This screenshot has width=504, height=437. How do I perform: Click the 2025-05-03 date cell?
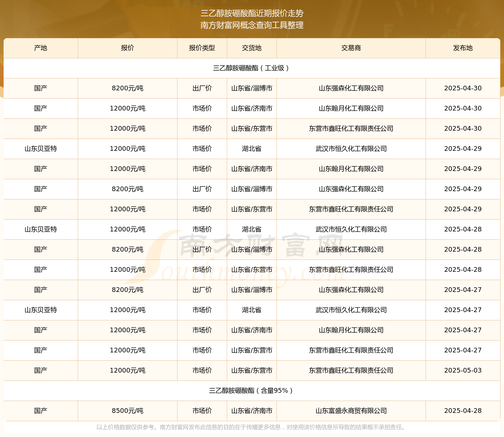pos(463,370)
